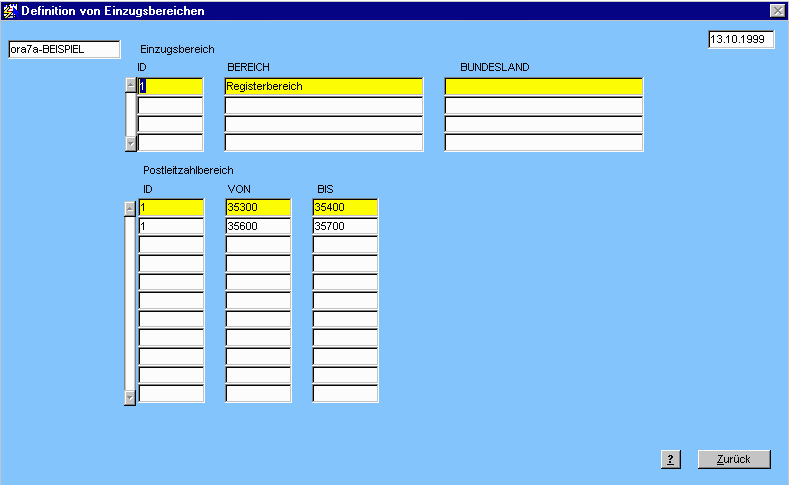Select the Registerbereich field in BEREICH column

coord(324,87)
